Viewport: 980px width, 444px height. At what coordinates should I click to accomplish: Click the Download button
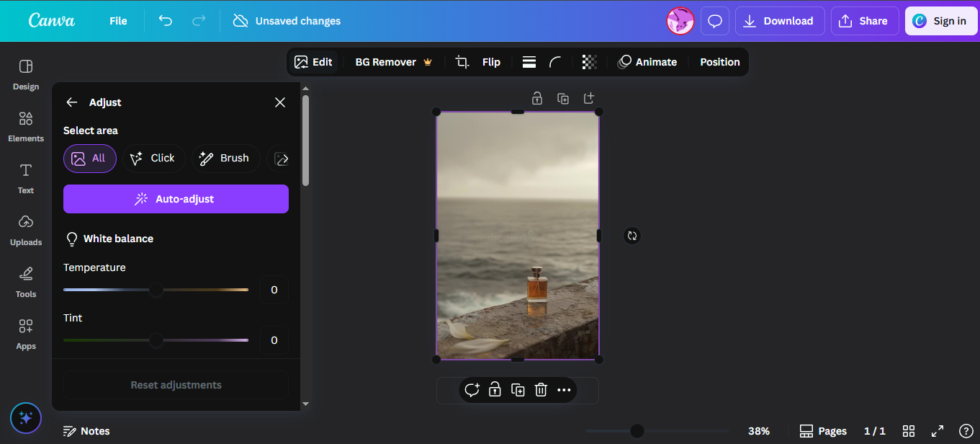(779, 21)
